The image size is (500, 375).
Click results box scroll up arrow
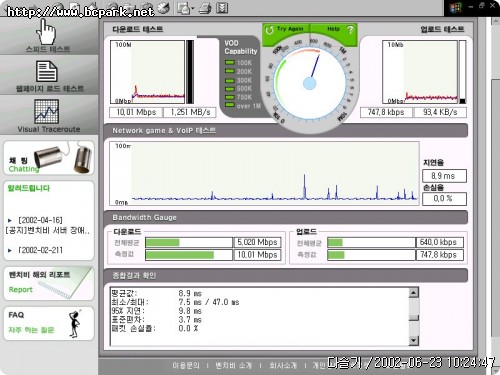[413, 292]
